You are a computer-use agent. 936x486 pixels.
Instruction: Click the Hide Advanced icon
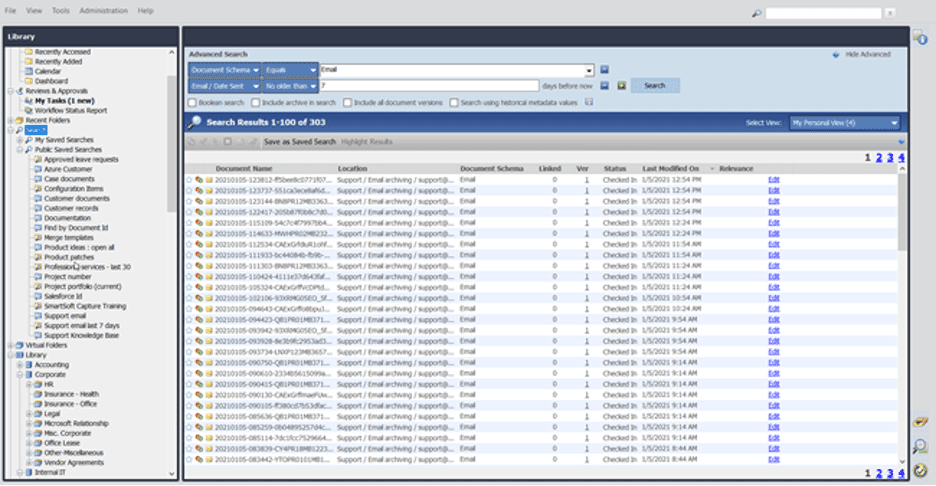(836, 54)
